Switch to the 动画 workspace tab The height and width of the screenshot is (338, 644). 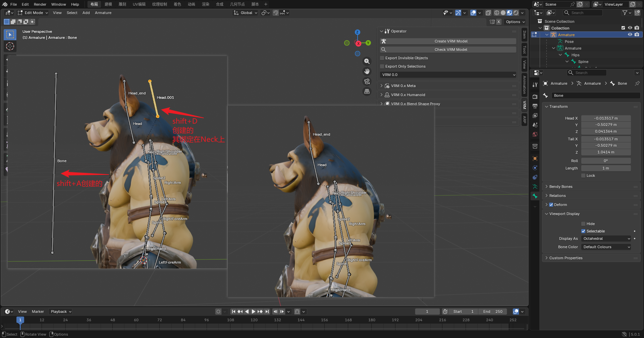coord(192,4)
